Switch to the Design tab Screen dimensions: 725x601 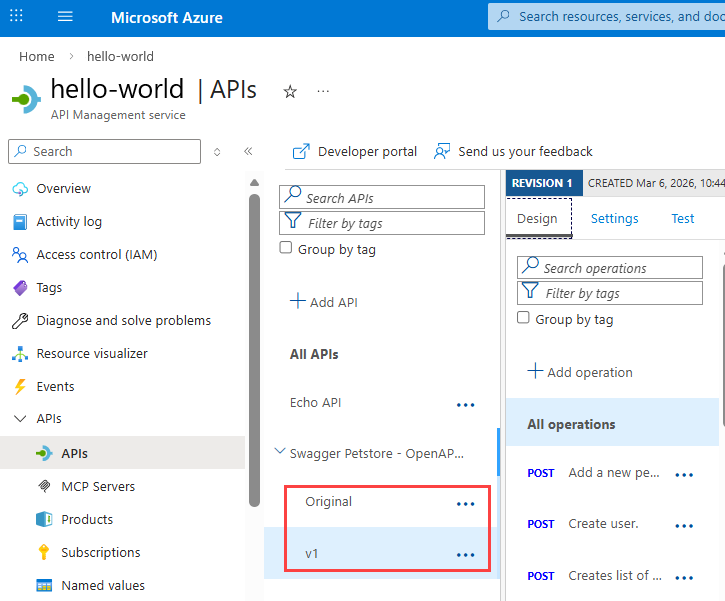point(537,218)
